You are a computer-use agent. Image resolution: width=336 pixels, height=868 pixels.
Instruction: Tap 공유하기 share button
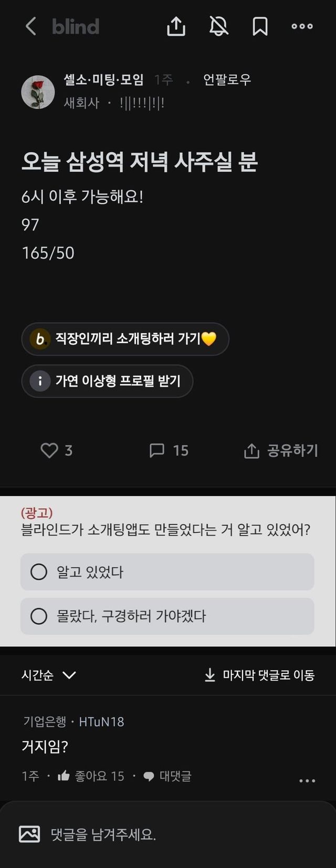(281, 450)
